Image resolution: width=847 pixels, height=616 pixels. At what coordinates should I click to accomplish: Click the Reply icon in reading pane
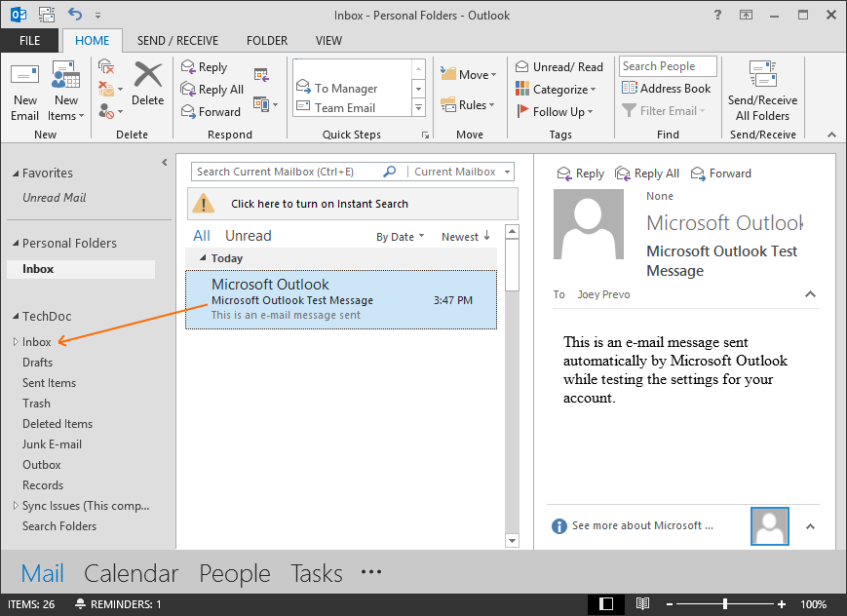pos(564,173)
